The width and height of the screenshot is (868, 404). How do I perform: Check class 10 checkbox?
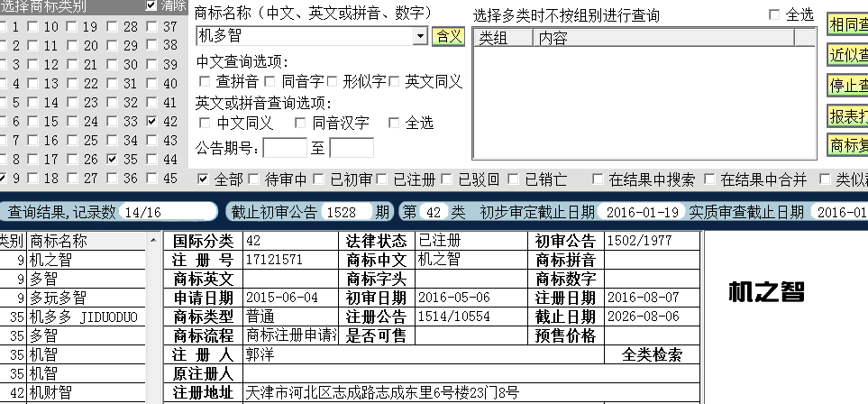tap(33, 26)
